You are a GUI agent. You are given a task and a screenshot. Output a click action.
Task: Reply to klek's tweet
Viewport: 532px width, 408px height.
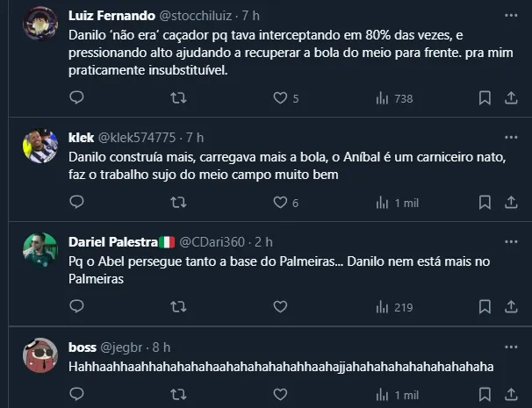76,203
